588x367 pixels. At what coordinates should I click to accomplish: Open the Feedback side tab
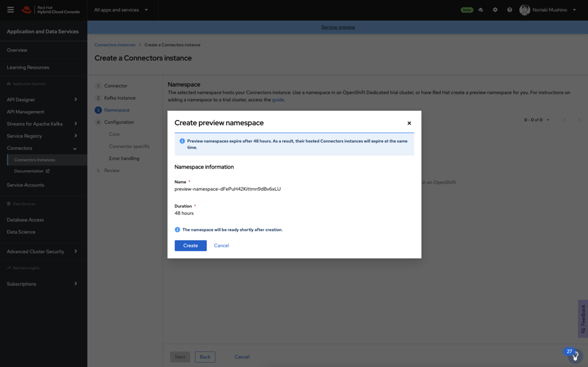(x=583, y=319)
